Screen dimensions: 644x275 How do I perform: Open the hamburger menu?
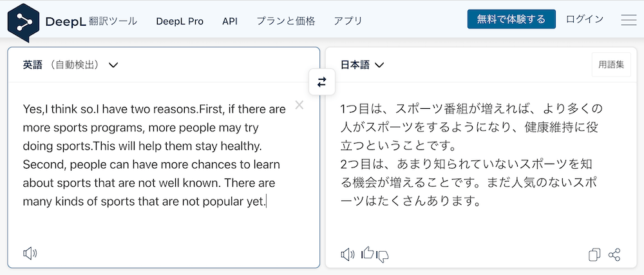pyautogui.click(x=629, y=20)
